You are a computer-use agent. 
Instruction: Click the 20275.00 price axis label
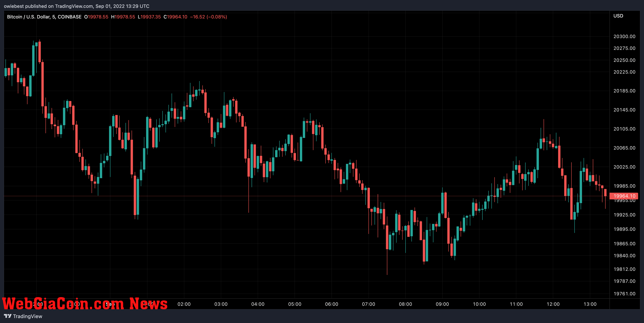pos(624,48)
